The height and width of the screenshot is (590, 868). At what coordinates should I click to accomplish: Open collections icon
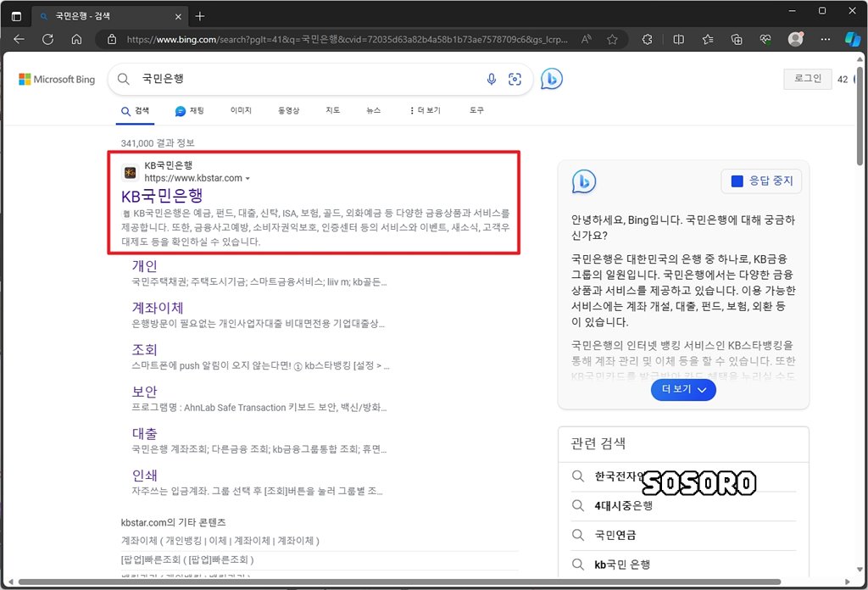[x=737, y=39]
